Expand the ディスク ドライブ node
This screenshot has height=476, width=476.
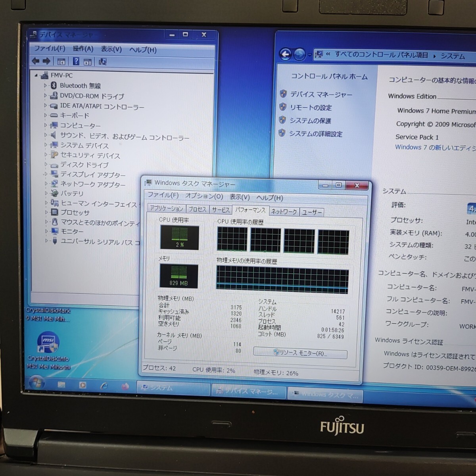46,165
